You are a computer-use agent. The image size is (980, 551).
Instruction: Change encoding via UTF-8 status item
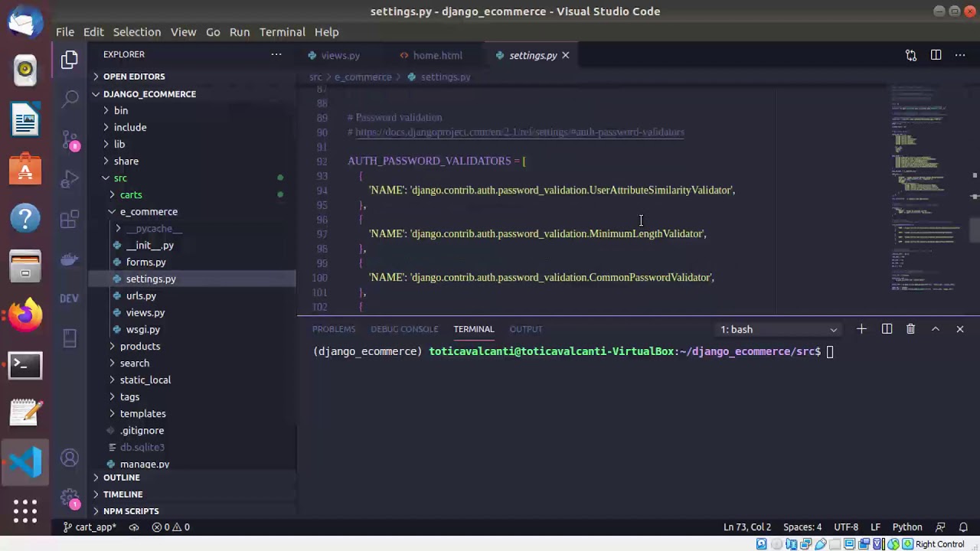(846, 527)
